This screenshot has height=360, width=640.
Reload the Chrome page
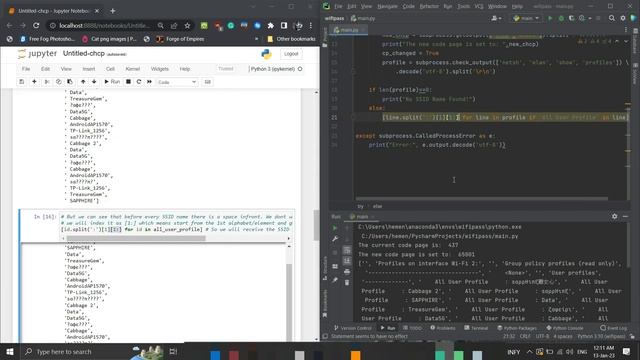pos(36,25)
